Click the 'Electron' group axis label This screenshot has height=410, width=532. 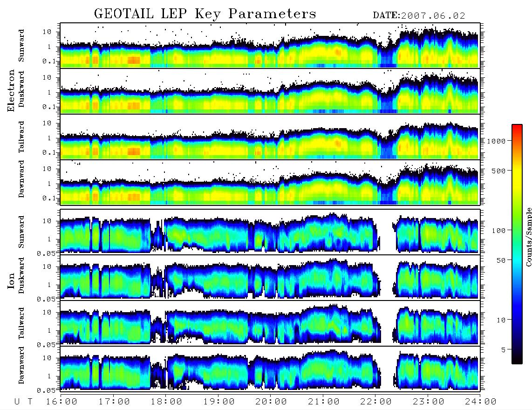11,90
